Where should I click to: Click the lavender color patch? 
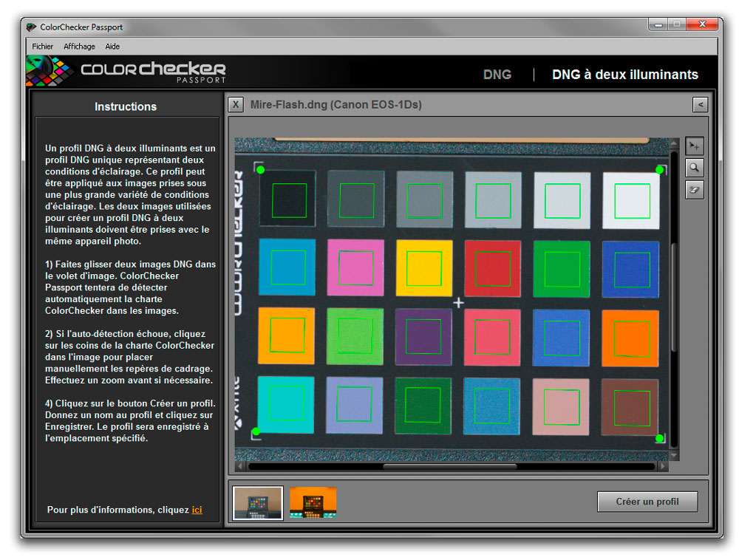[x=355, y=405]
